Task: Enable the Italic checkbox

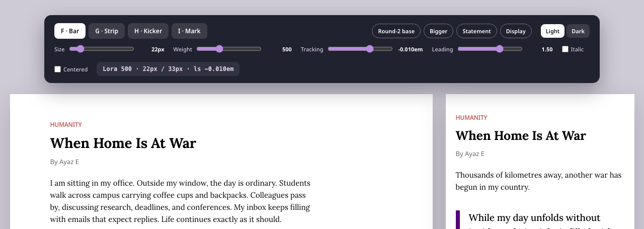Action: (x=565, y=49)
